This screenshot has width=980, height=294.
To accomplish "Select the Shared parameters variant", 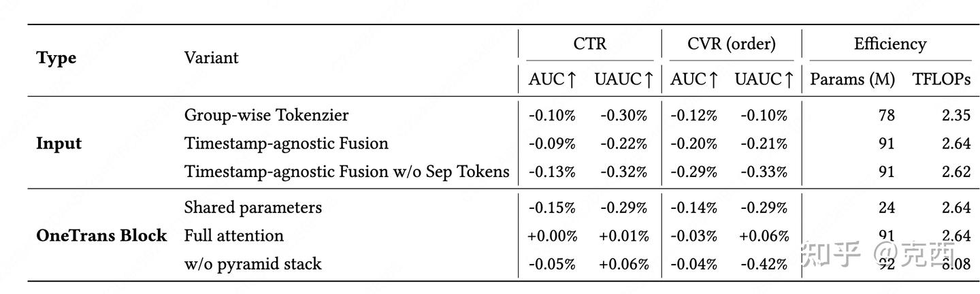I will click(252, 208).
